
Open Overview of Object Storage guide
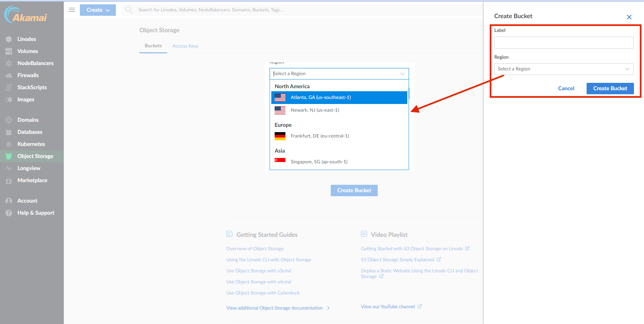point(255,249)
